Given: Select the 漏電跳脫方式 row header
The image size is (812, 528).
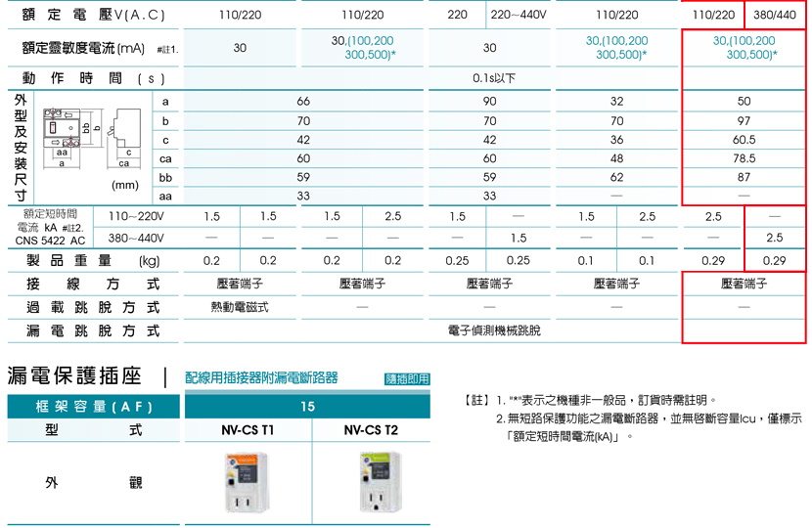Looking at the screenshot, I should 93,330.
